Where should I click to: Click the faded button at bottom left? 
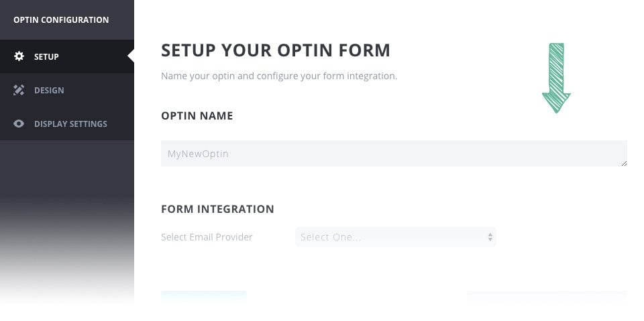tap(204, 297)
